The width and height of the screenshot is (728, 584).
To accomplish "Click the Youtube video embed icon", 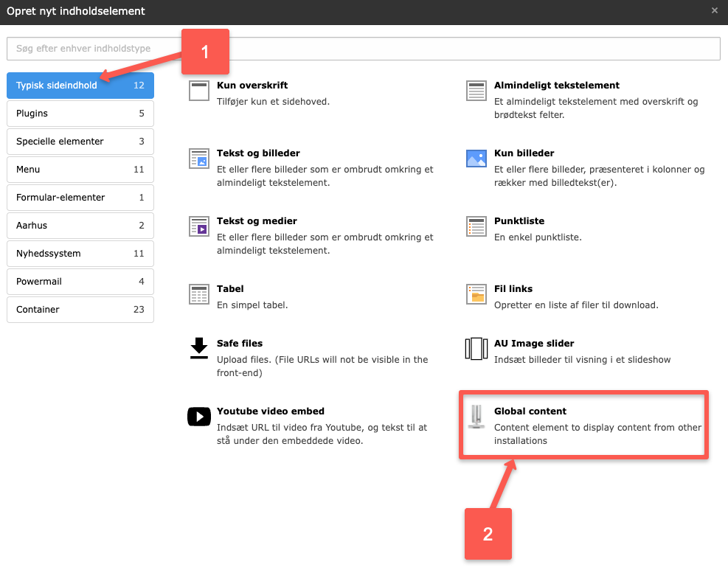I will tap(199, 417).
